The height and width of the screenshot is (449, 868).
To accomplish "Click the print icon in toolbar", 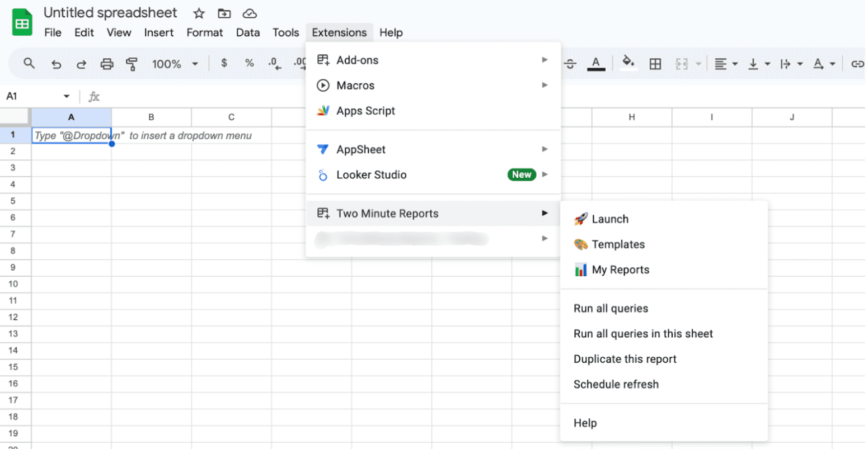I will (106, 64).
